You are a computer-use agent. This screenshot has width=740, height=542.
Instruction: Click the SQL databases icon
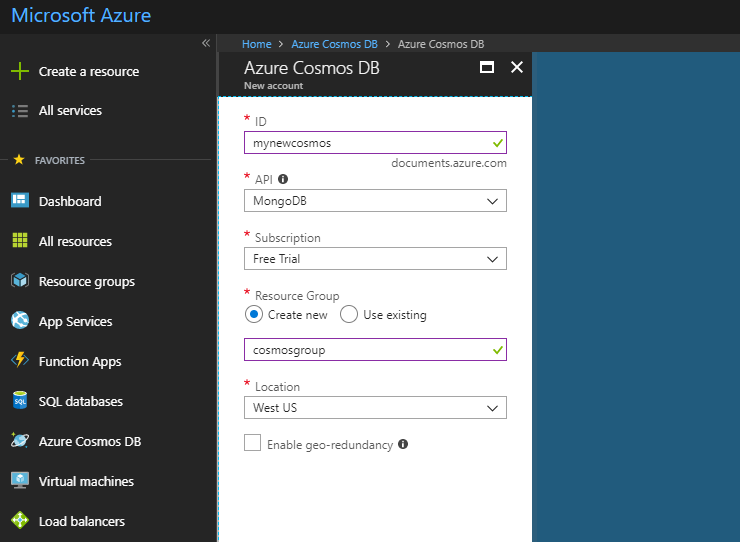point(20,400)
